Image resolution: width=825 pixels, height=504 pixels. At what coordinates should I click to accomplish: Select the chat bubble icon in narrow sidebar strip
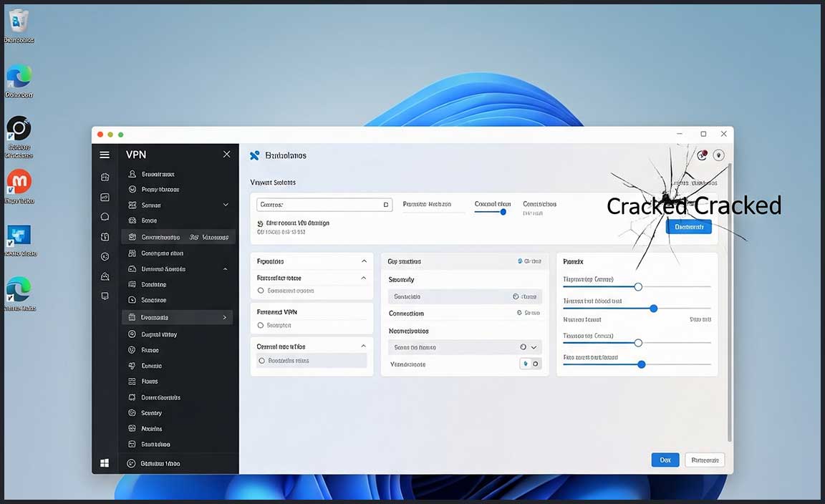coord(105,217)
